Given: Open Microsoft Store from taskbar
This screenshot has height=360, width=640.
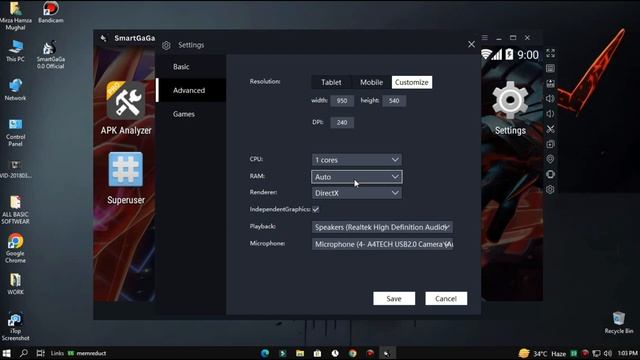Looking at the screenshot, I should tap(318, 353).
